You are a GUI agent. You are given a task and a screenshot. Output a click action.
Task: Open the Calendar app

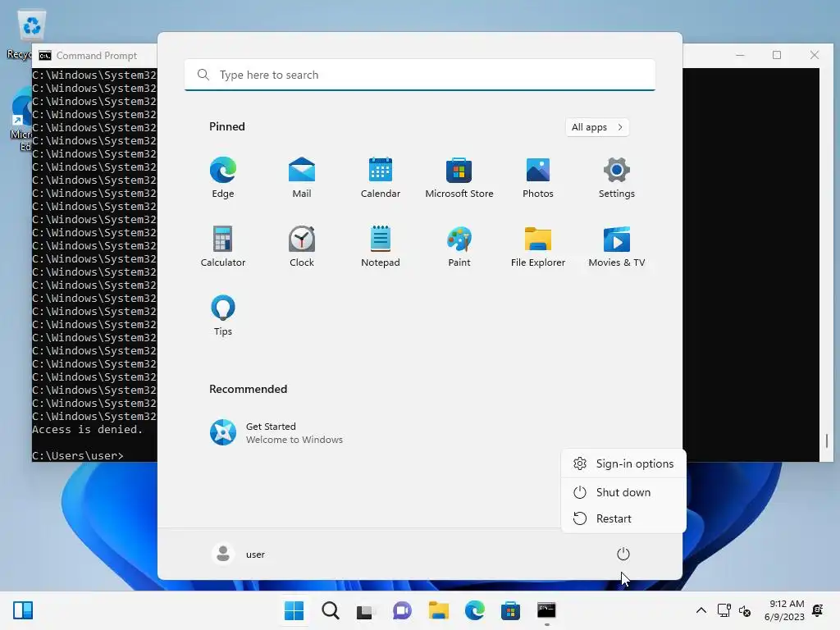pos(381,177)
